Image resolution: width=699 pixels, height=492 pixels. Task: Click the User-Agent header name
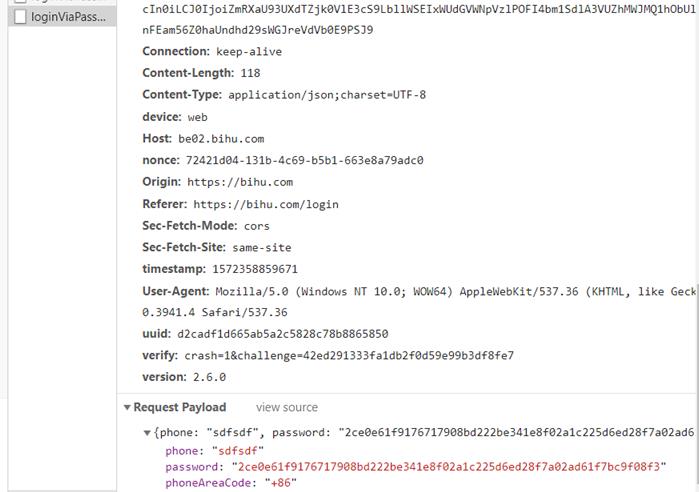tap(175, 291)
